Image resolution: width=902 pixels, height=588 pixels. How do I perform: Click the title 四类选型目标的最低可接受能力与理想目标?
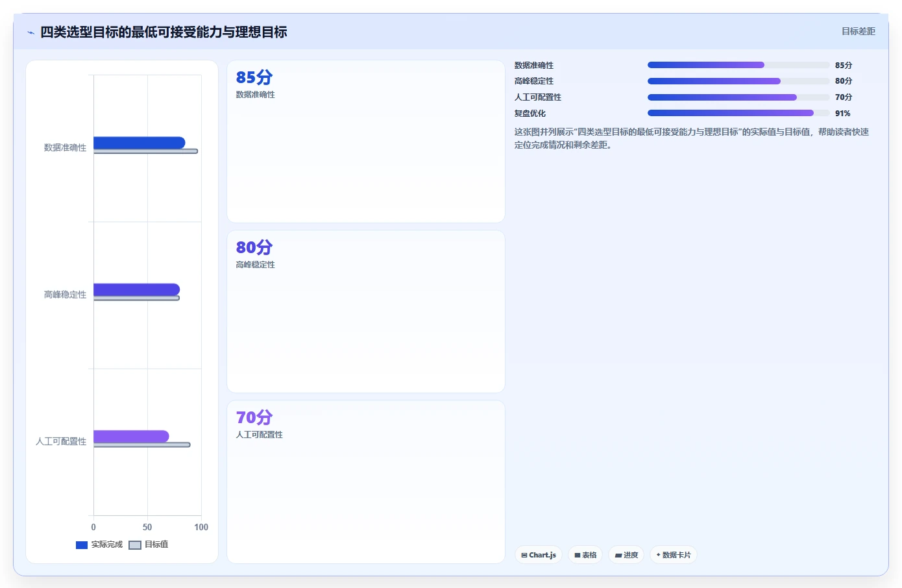164,32
